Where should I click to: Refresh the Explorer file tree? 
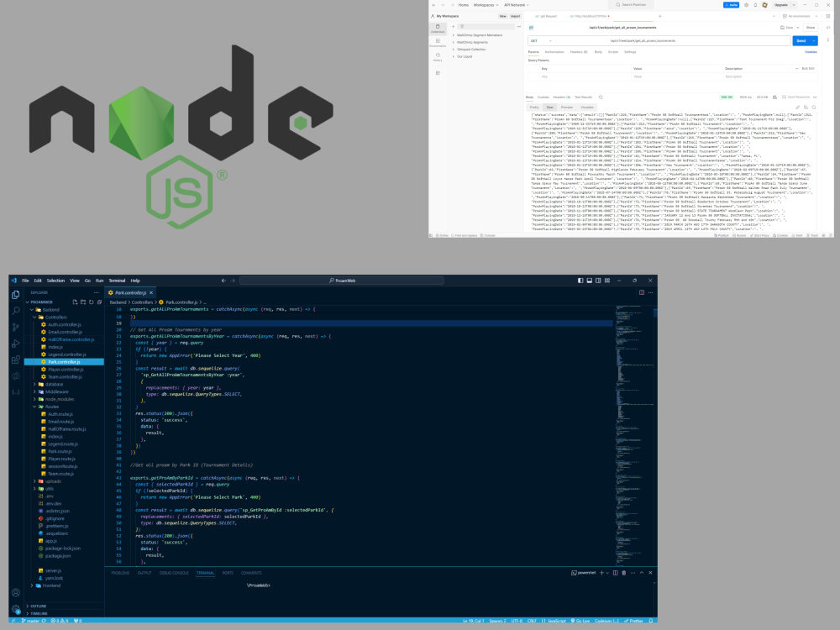click(x=91, y=302)
